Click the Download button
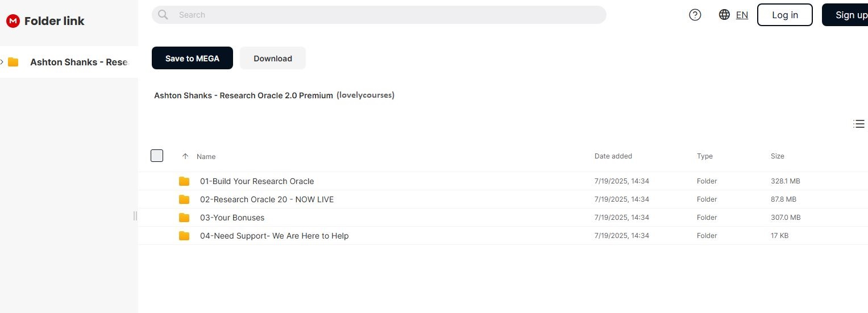 coord(272,58)
